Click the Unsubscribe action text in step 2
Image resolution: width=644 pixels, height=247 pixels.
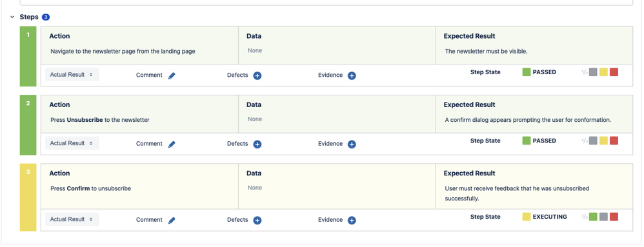(85, 120)
